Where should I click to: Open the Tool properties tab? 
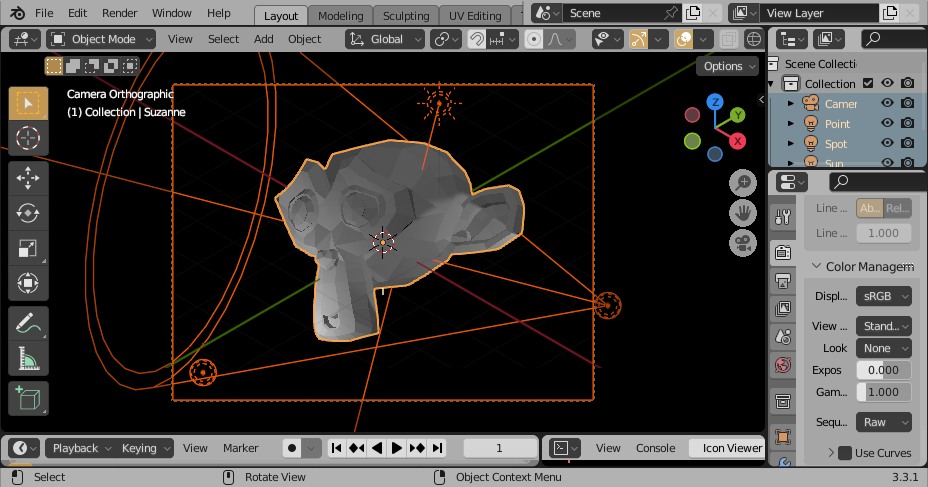point(783,217)
